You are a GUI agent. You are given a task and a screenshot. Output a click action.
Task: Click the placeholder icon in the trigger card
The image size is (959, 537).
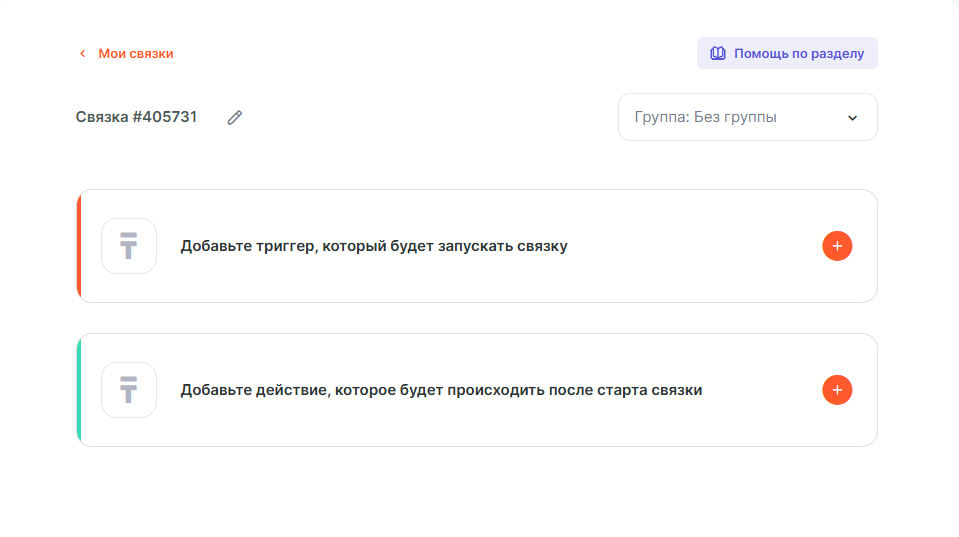(129, 246)
